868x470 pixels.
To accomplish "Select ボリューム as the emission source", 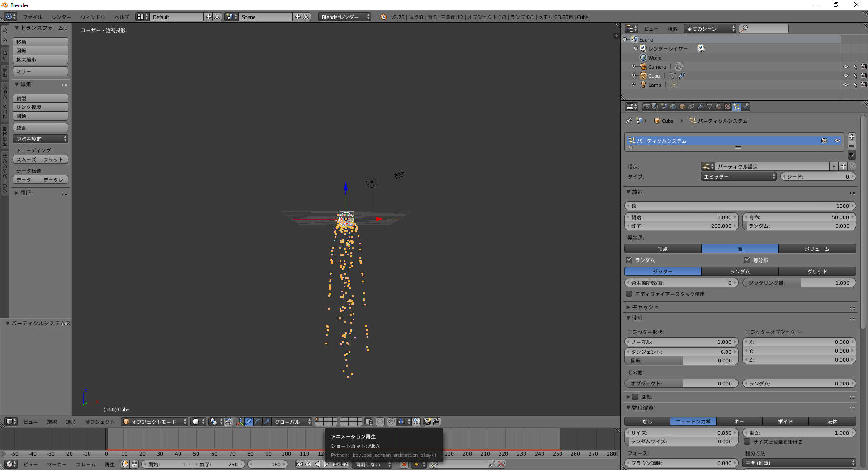I will 817,249.
